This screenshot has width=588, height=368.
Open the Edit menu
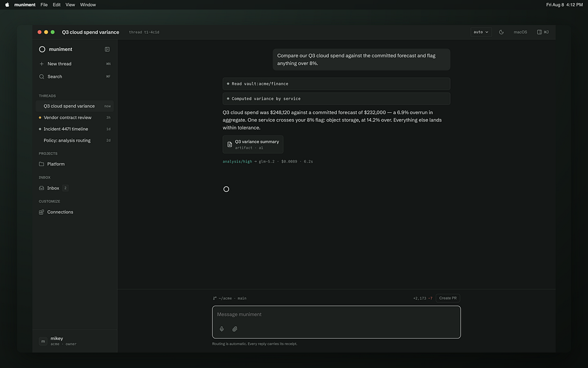56,5
